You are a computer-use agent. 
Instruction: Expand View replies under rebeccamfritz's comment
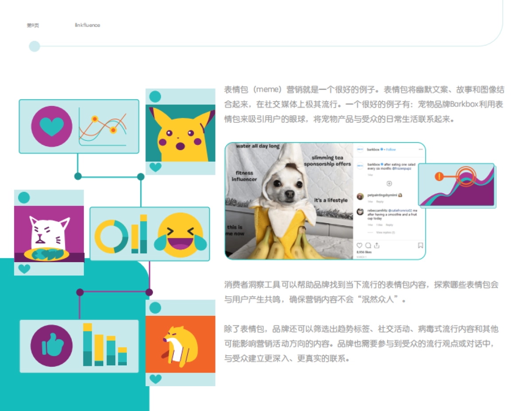pos(385,232)
